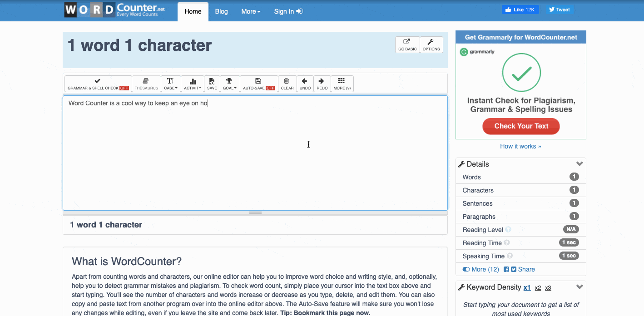The width and height of the screenshot is (644, 316).
Task: Redo the last edit
Action: 322,84
